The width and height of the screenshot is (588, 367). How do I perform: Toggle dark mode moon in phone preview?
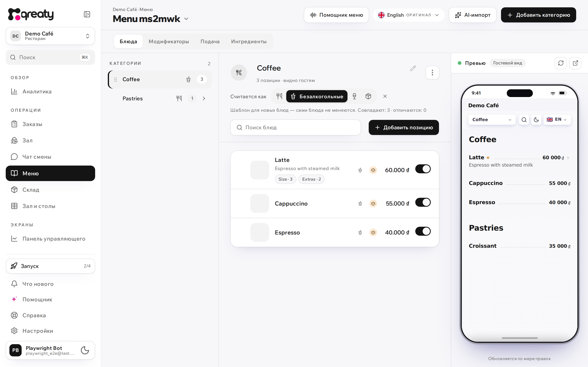[x=536, y=120]
